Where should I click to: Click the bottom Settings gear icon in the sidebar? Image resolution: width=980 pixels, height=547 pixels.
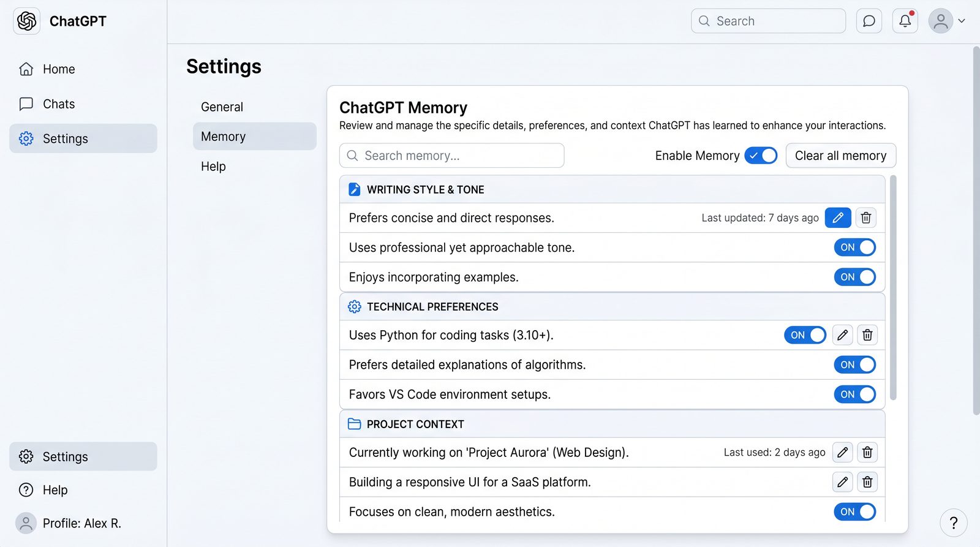tap(26, 456)
